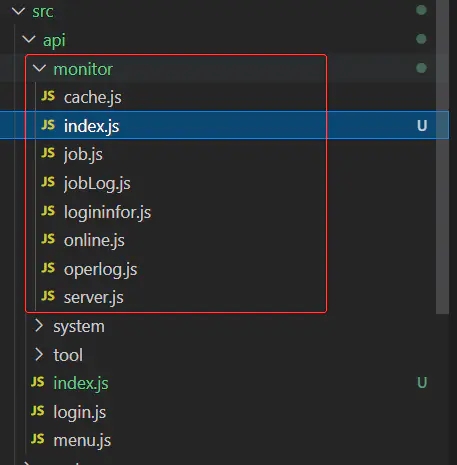The height and width of the screenshot is (465, 457).
Task: Click the JS icon next to menu.js
Action: point(37,440)
